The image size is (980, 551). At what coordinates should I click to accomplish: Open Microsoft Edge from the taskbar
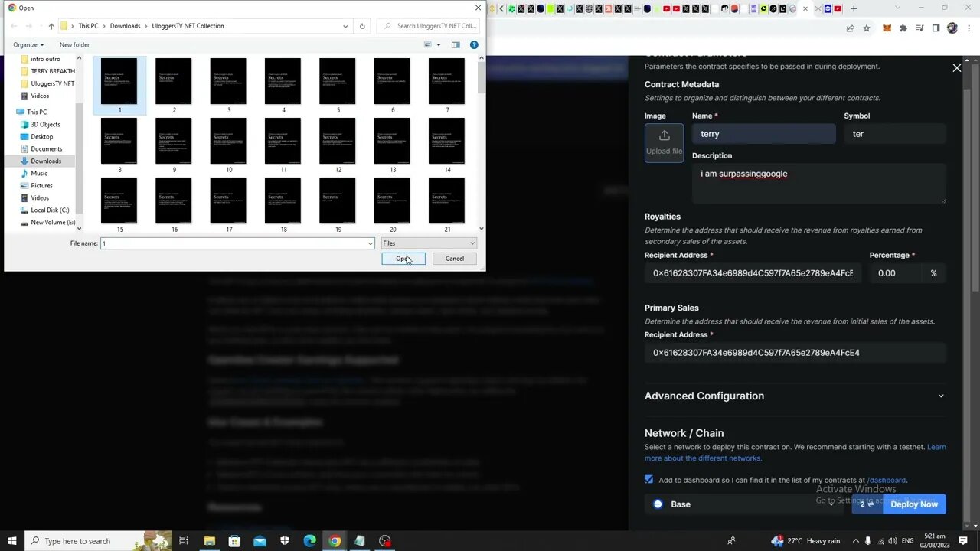[309, 541]
